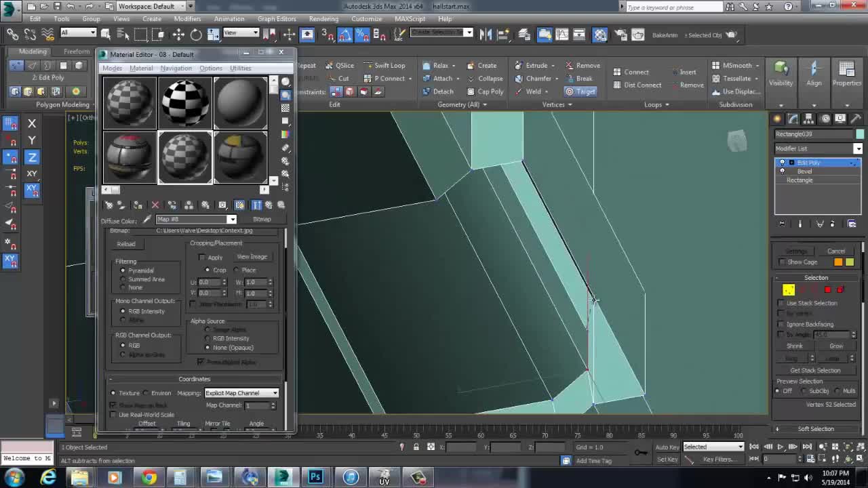Restrict transform to X axis
Screen dimensions: 868x488
click(x=32, y=123)
